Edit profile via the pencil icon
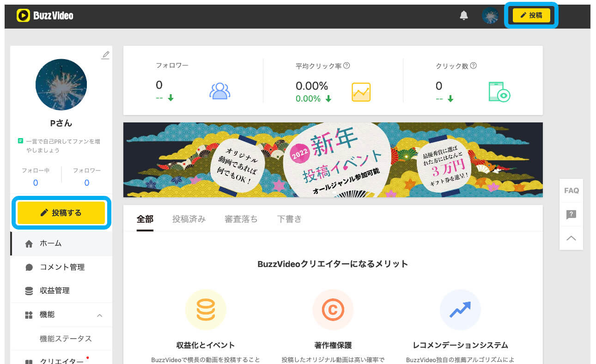 point(105,55)
